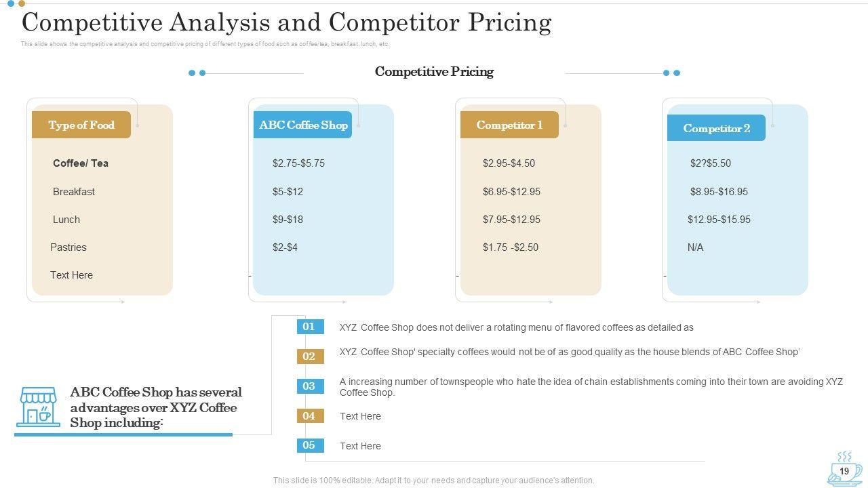Screen dimensions: 868x488
Task: Click the $2.75-$5.75 price text
Action: 298,163
